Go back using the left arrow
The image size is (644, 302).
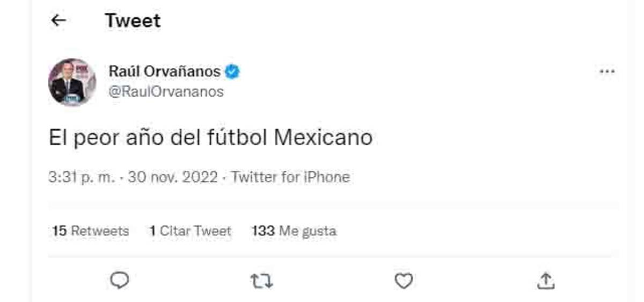58,21
